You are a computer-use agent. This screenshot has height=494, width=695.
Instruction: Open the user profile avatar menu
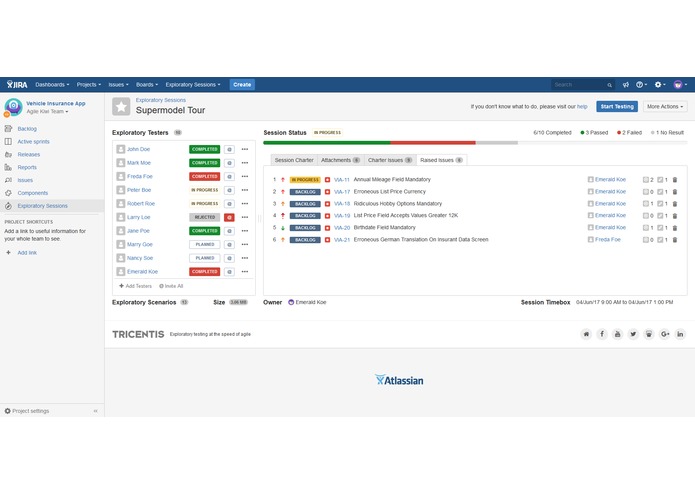click(x=680, y=85)
